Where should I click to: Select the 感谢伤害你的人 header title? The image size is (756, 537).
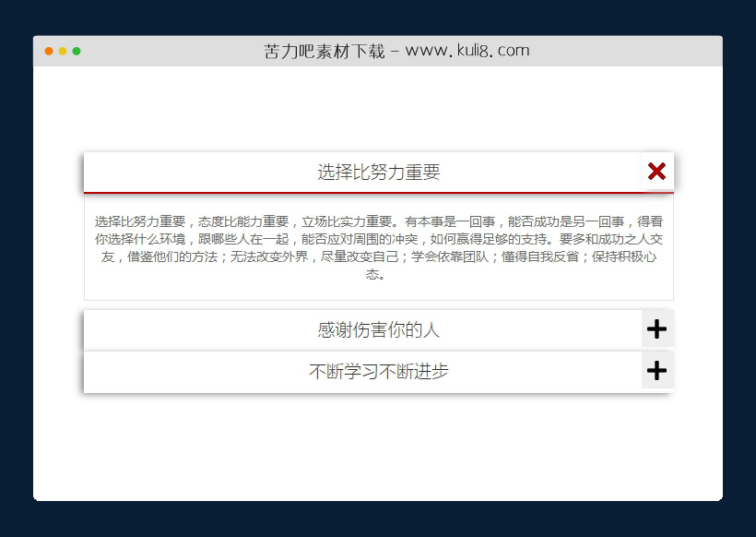tap(378, 328)
